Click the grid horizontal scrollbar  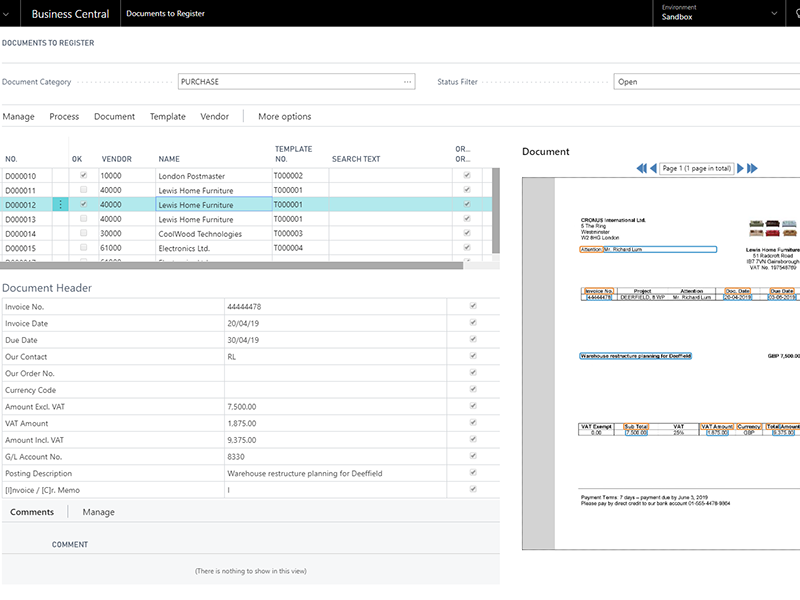pyautogui.click(x=232, y=265)
